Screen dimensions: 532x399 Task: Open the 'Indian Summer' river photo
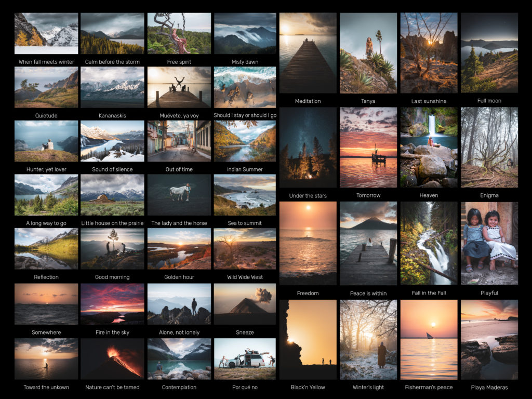[245, 141]
